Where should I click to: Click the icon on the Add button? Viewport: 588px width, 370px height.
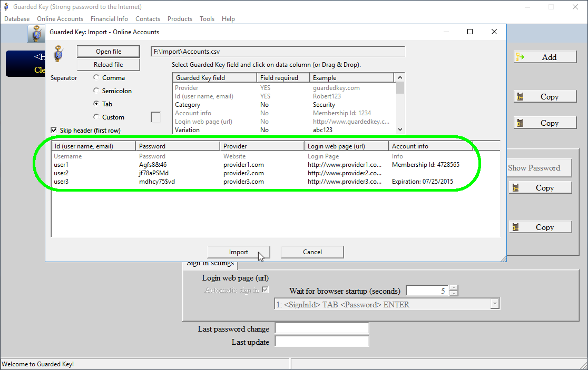pos(520,57)
